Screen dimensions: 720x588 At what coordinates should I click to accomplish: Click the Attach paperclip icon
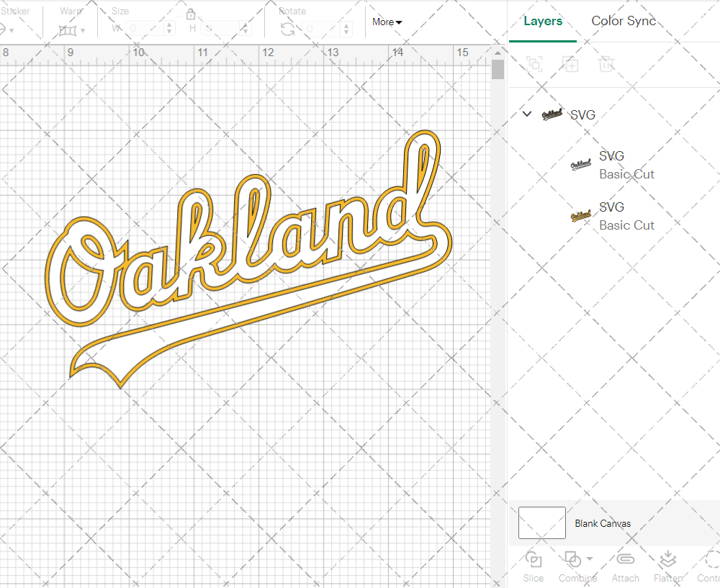click(x=625, y=560)
